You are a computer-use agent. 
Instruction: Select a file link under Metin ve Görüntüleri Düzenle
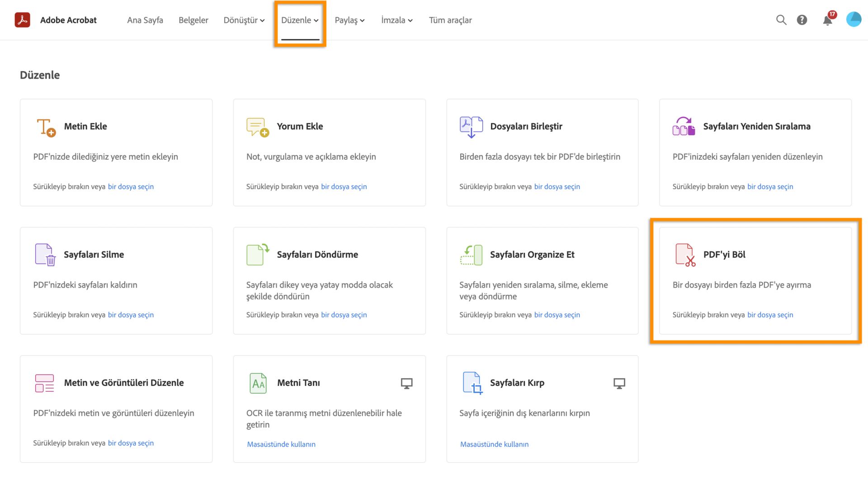point(131,443)
